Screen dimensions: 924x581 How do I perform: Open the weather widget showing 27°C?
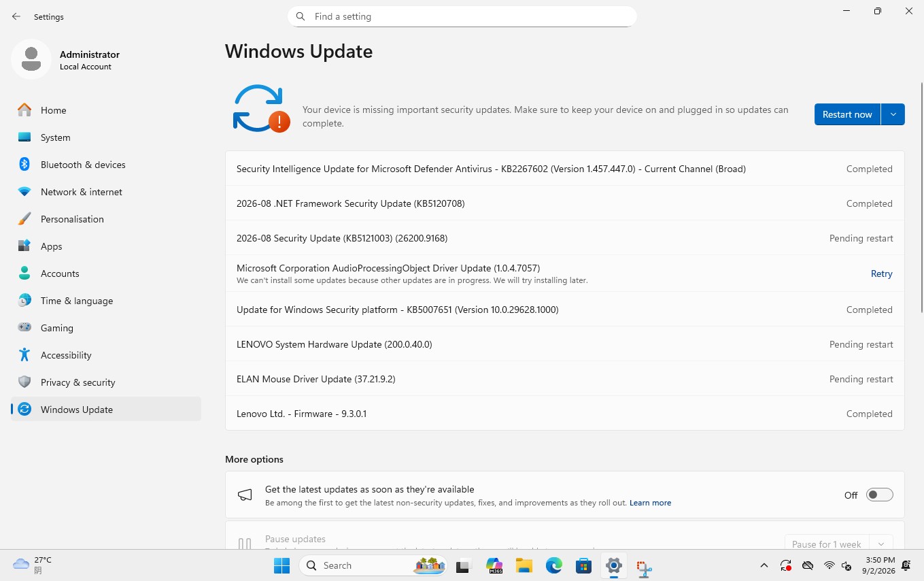click(33, 565)
